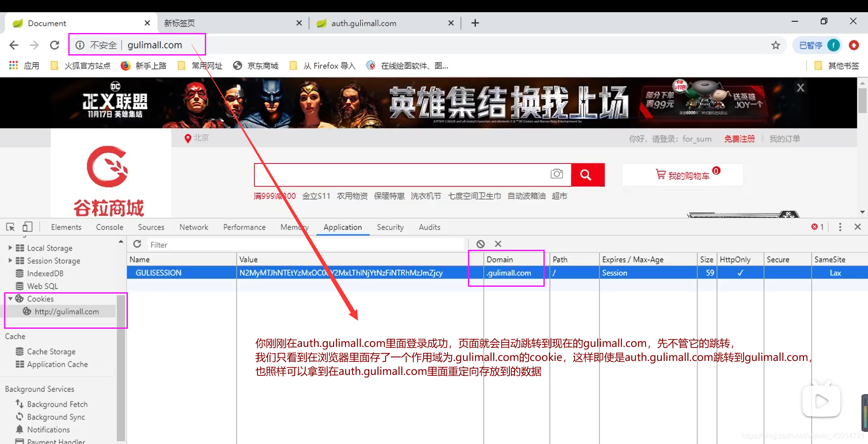868x444 pixels.
Task: Delete the selected cookie with the X icon
Action: [498, 244]
